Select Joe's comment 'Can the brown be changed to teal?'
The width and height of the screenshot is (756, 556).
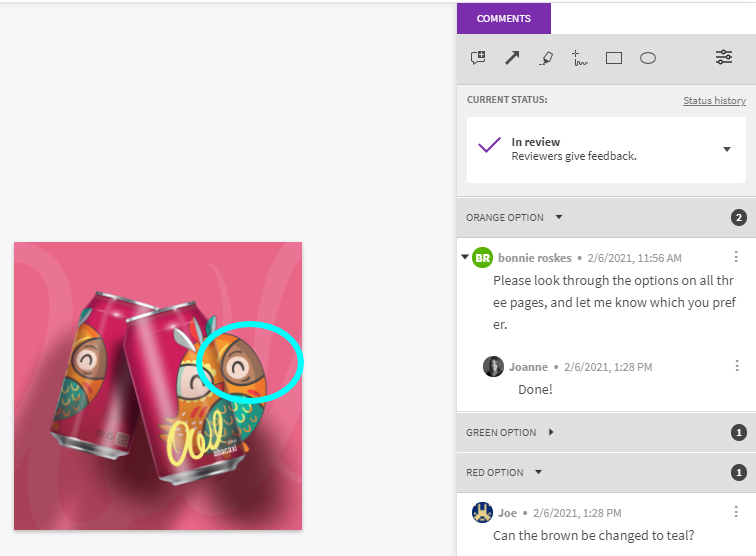[594, 535]
